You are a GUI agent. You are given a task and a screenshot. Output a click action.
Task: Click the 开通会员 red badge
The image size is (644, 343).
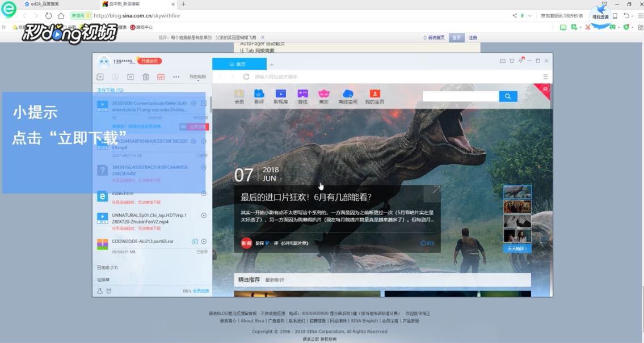[x=149, y=61]
